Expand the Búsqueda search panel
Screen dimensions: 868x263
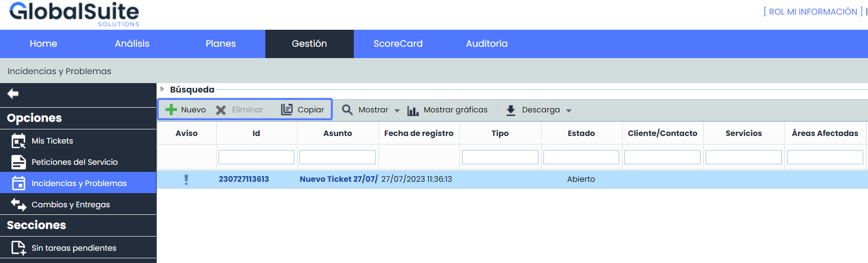[x=162, y=89]
